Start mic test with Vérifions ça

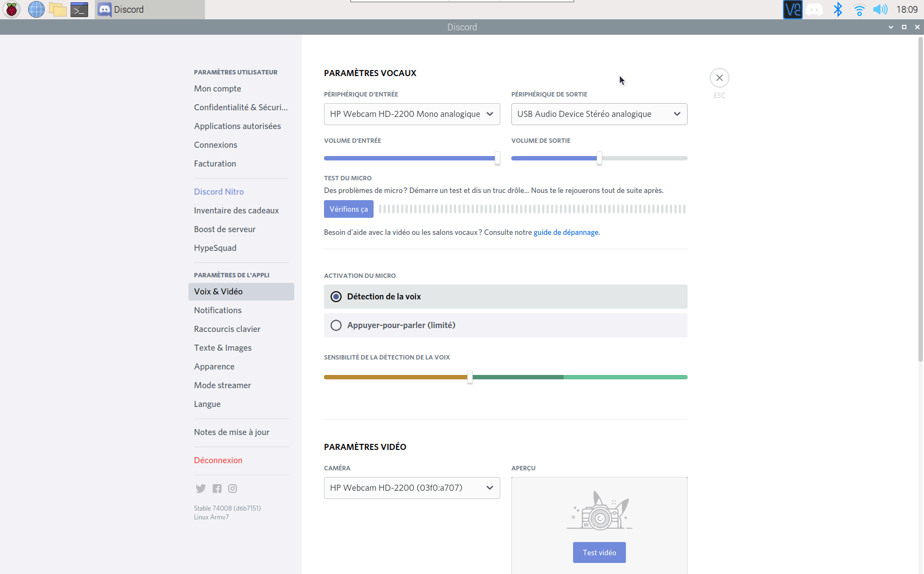point(349,209)
